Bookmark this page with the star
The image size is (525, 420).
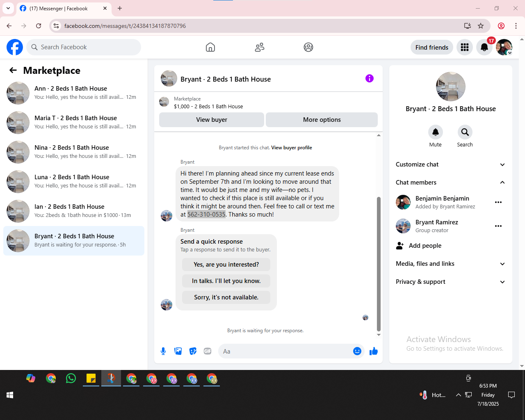click(x=481, y=26)
